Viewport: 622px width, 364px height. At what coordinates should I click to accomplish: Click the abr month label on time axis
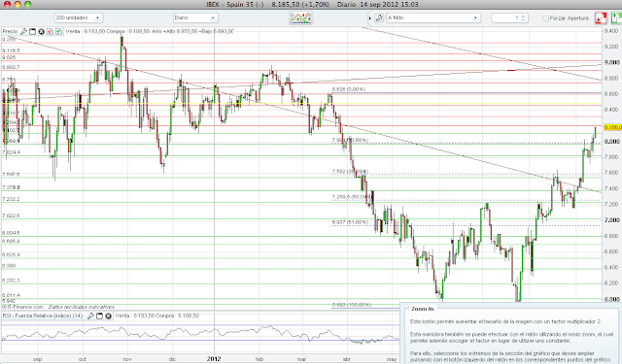pyautogui.click(x=346, y=359)
